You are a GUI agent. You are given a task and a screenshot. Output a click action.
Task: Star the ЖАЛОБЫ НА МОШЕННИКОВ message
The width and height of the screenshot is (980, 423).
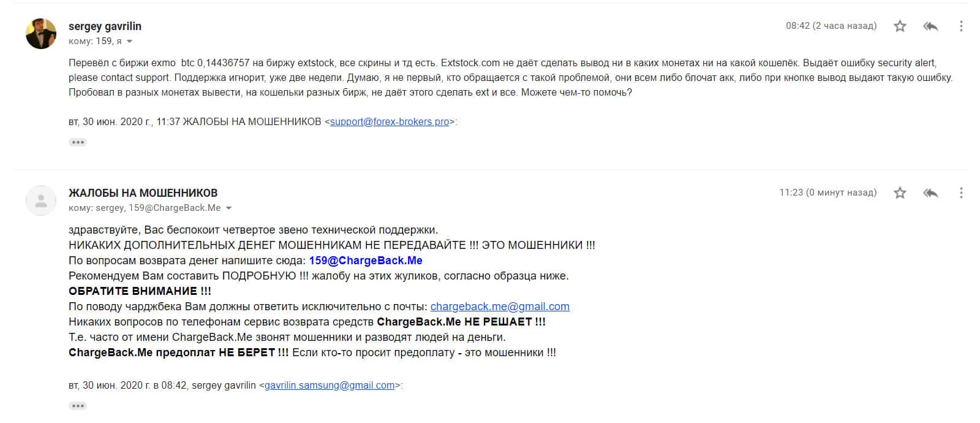(900, 192)
